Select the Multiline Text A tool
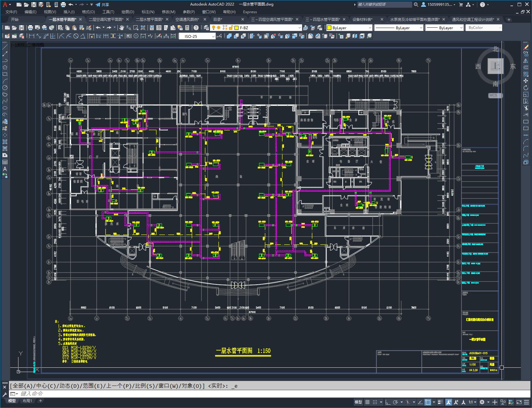532x408 pixels. tap(5, 169)
